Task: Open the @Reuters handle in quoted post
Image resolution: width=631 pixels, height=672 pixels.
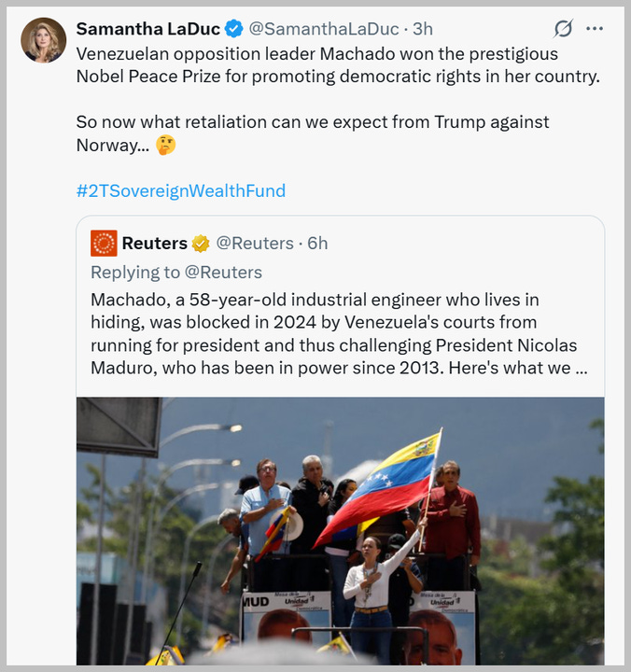Action: pos(255,243)
